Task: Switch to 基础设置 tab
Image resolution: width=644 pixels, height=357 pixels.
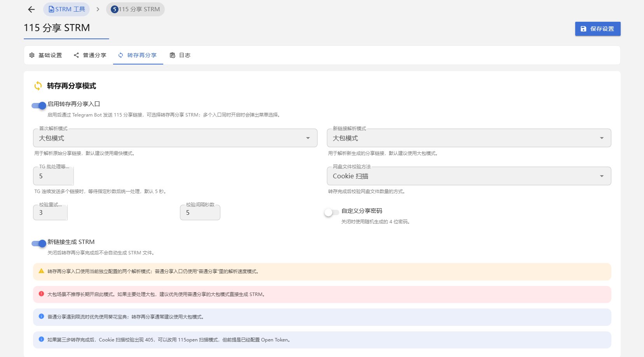Action: [46, 55]
